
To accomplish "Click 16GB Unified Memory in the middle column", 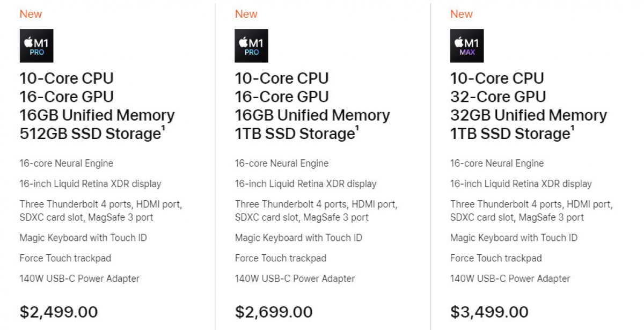I will click(x=312, y=115).
